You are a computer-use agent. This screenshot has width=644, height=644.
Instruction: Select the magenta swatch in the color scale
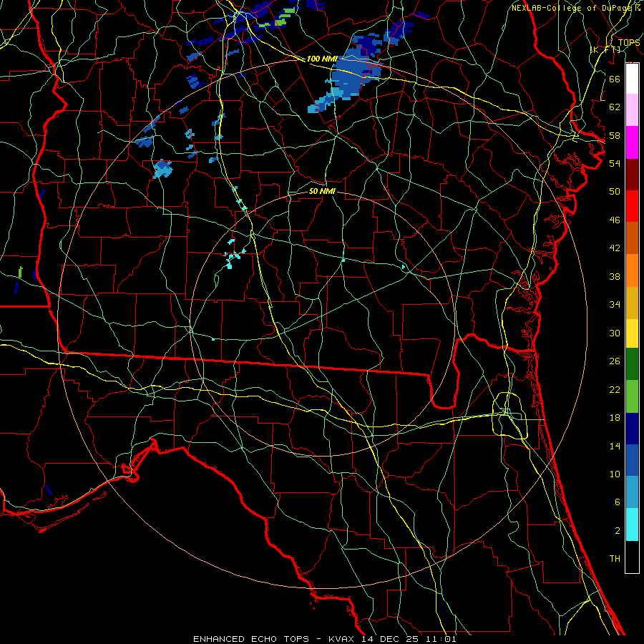click(632, 142)
